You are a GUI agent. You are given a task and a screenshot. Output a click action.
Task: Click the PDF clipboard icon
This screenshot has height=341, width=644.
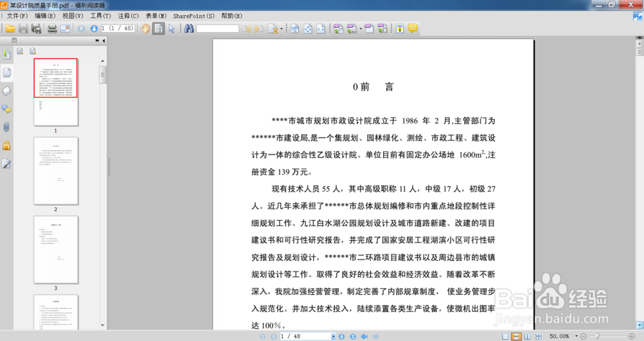[383, 28]
